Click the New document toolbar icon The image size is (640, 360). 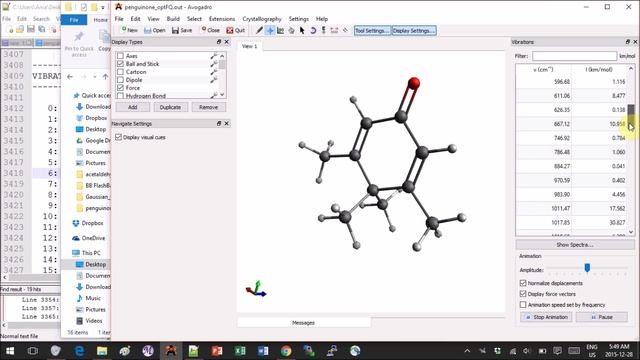pyautogui.click(x=129, y=30)
